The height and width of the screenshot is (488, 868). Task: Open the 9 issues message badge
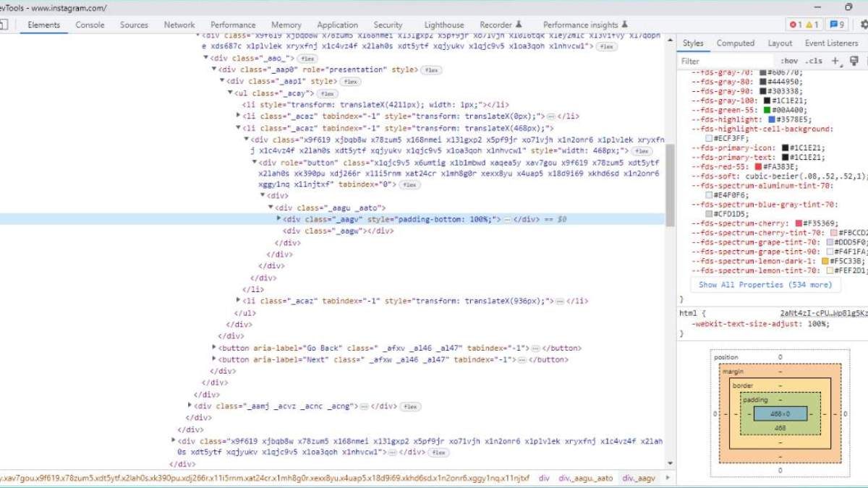click(838, 25)
